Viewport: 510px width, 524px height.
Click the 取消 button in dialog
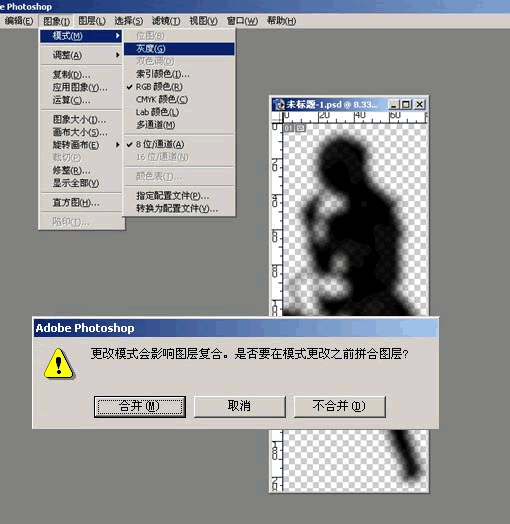coord(240,407)
